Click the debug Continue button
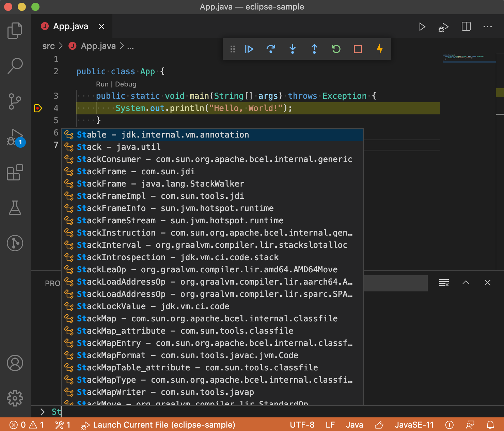The width and height of the screenshot is (504, 431). pyautogui.click(x=249, y=49)
